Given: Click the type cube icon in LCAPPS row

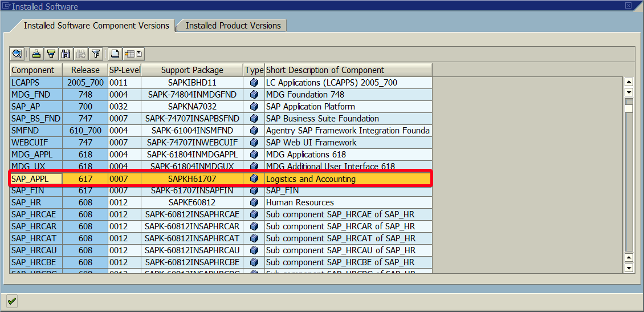Looking at the screenshot, I should pyautogui.click(x=254, y=83).
